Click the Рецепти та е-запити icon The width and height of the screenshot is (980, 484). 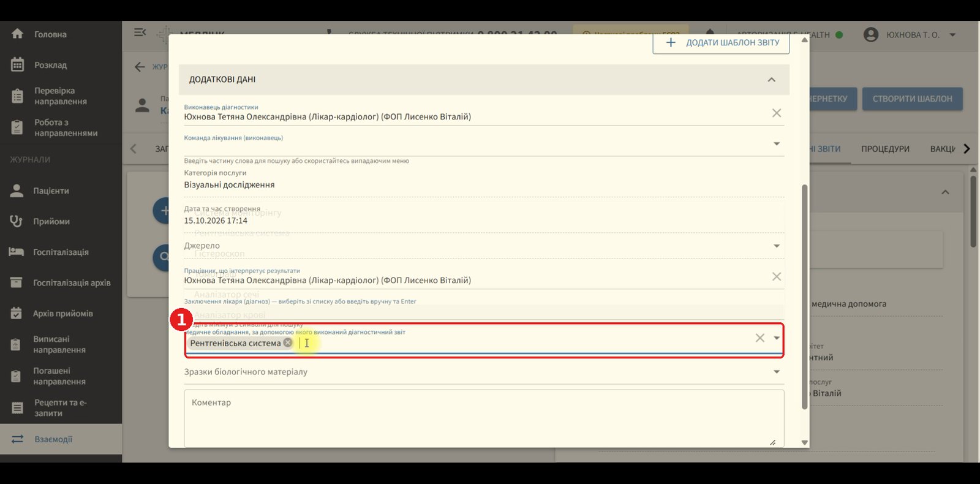pos(17,407)
